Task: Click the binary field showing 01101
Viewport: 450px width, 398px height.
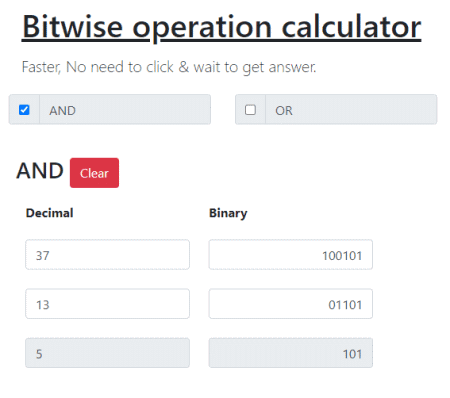Action: pos(291,304)
